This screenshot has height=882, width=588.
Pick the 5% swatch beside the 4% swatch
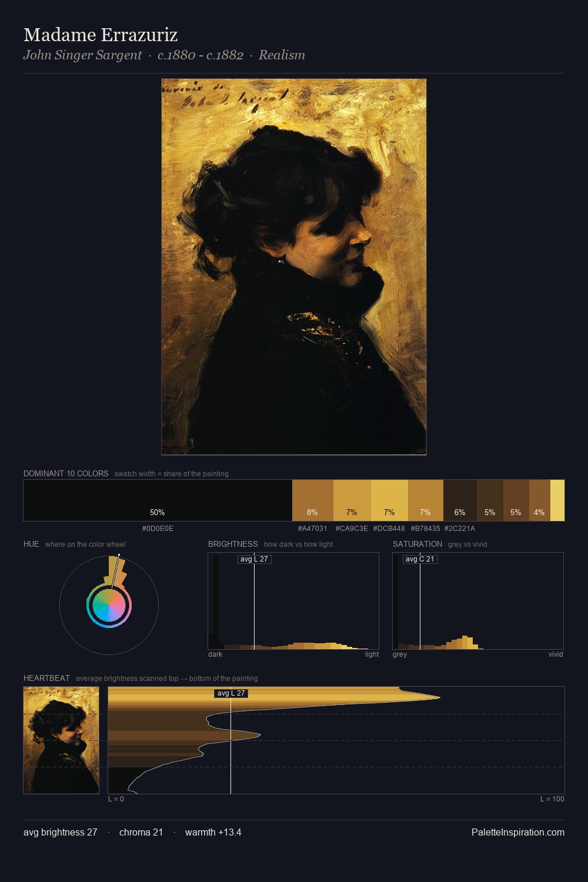pyautogui.click(x=516, y=500)
